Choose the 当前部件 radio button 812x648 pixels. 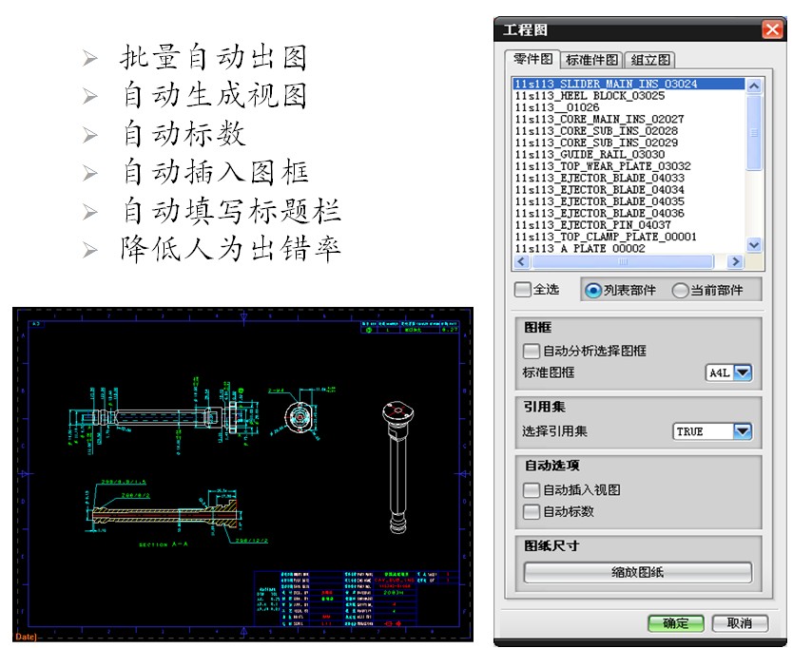(681, 290)
